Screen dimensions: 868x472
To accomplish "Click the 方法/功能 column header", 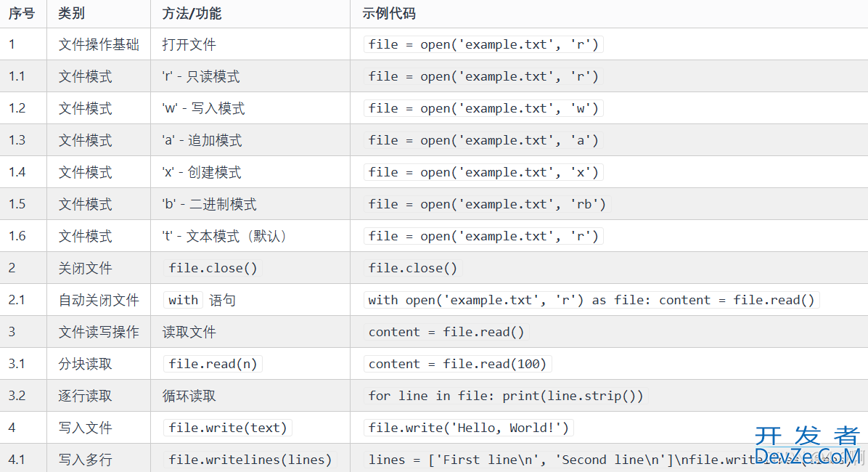I will click(192, 14).
